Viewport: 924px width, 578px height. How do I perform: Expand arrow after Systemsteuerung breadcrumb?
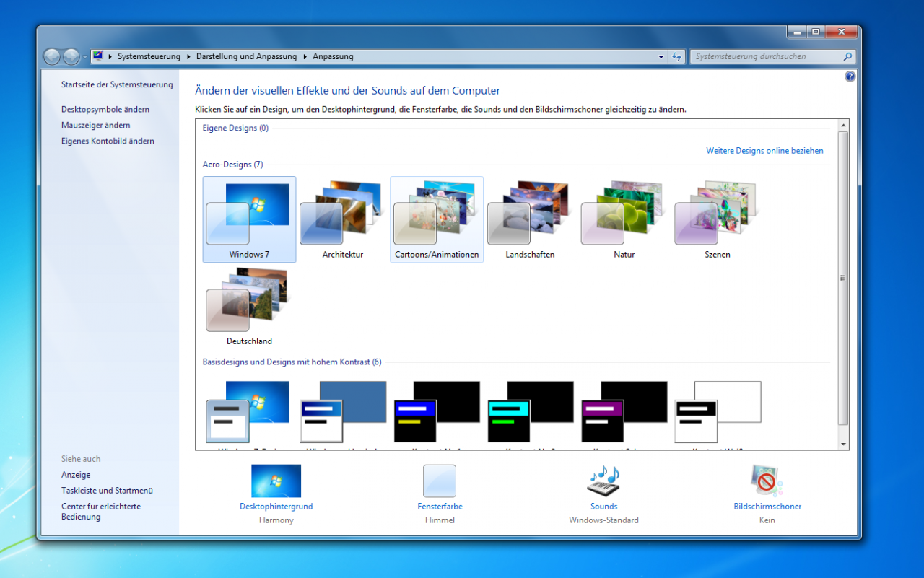point(188,56)
